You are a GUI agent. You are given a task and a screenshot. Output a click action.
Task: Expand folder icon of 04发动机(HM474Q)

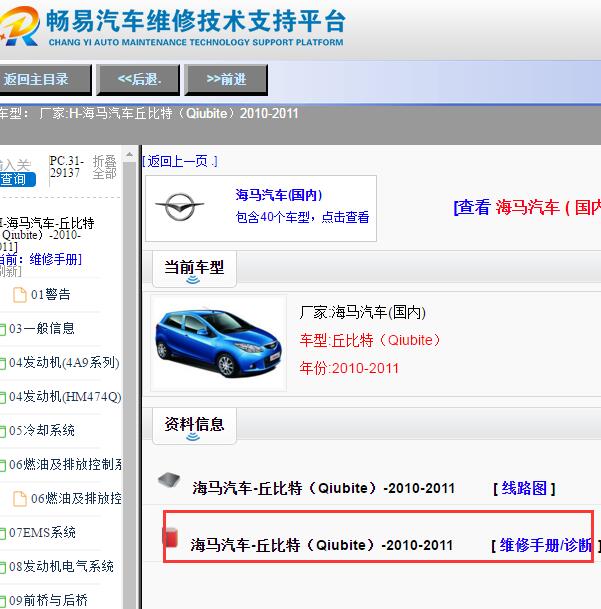(3, 397)
